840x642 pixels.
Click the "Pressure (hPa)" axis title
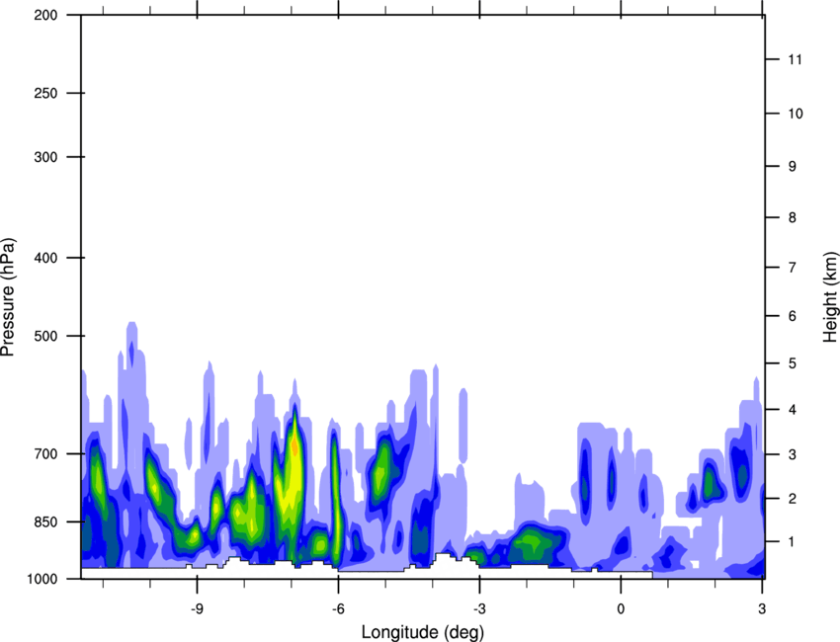8,297
